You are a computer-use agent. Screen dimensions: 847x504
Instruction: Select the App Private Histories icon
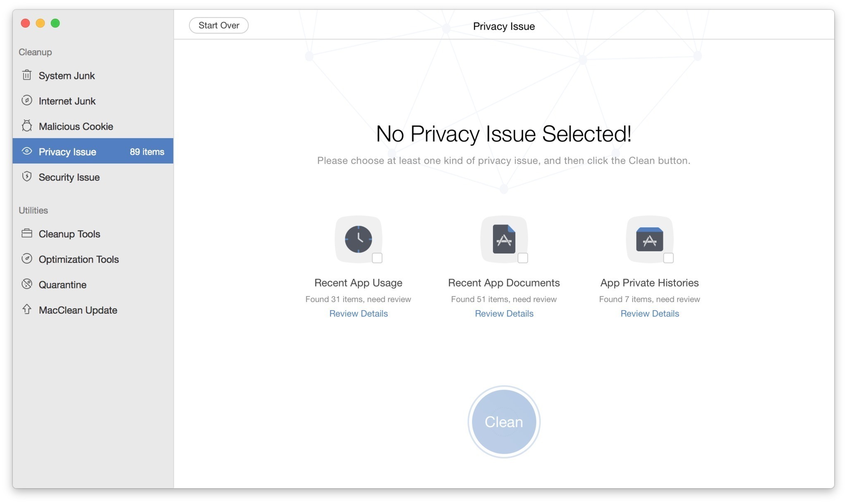[650, 238]
